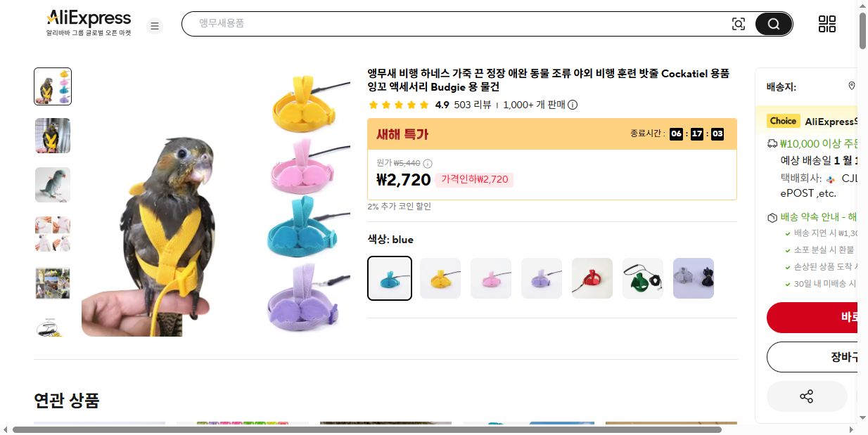
Task: Open the QR code app download icon
Action: pyautogui.click(x=827, y=24)
